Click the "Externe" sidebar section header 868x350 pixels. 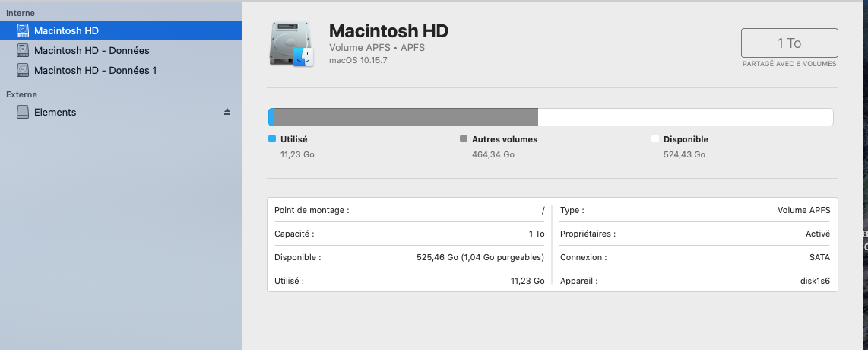[x=21, y=94]
